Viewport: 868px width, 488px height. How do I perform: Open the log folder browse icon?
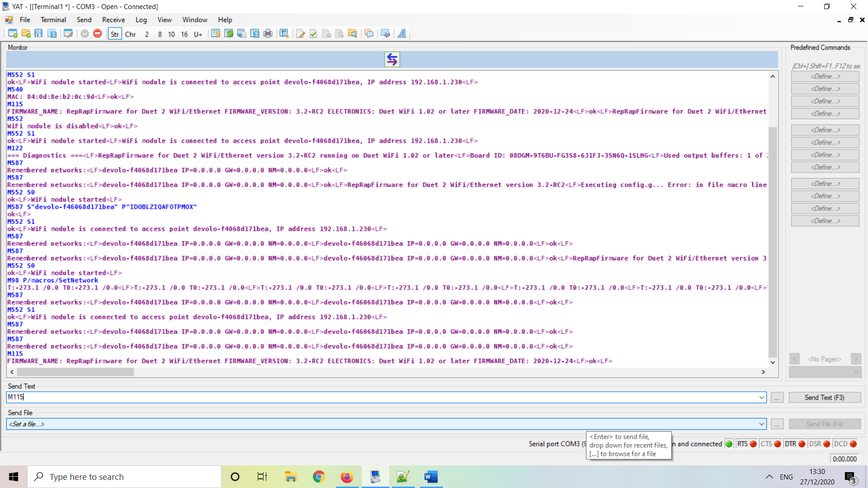pos(353,34)
